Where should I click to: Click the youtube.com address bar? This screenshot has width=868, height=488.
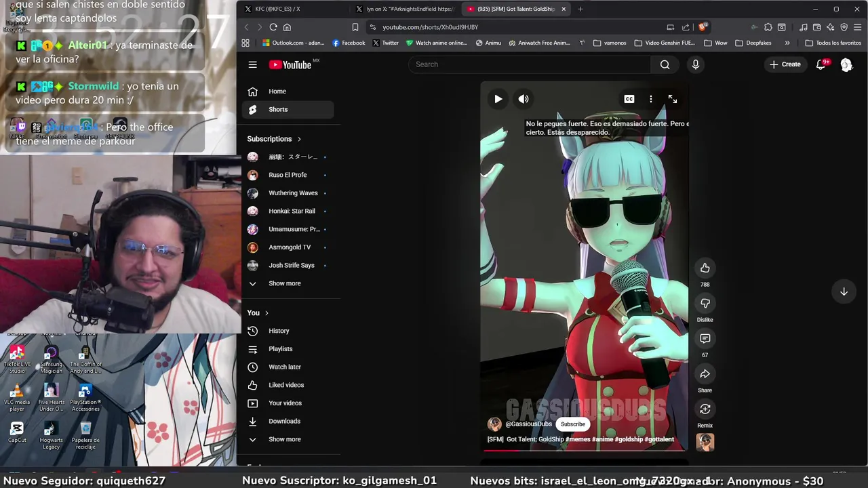pos(515,27)
